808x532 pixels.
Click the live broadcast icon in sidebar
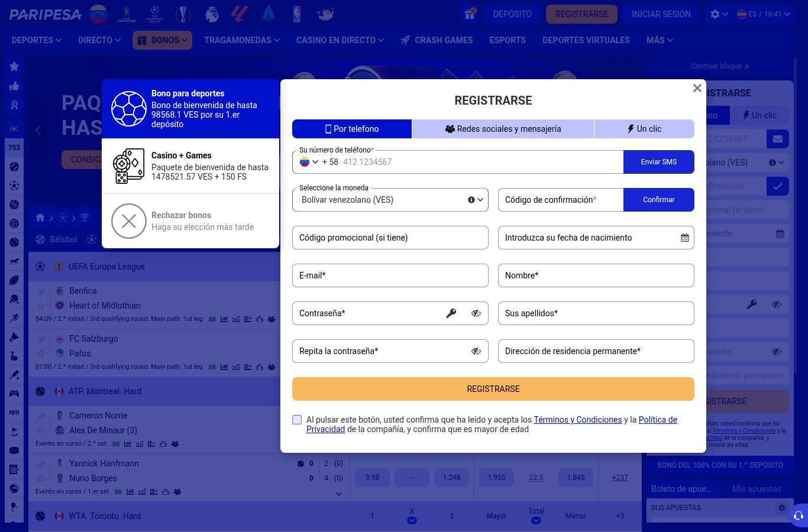point(14,129)
